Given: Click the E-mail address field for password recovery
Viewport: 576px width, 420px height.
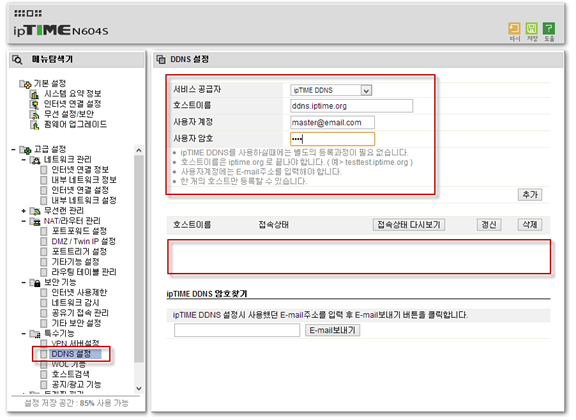Looking at the screenshot, I should coord(237,330).
